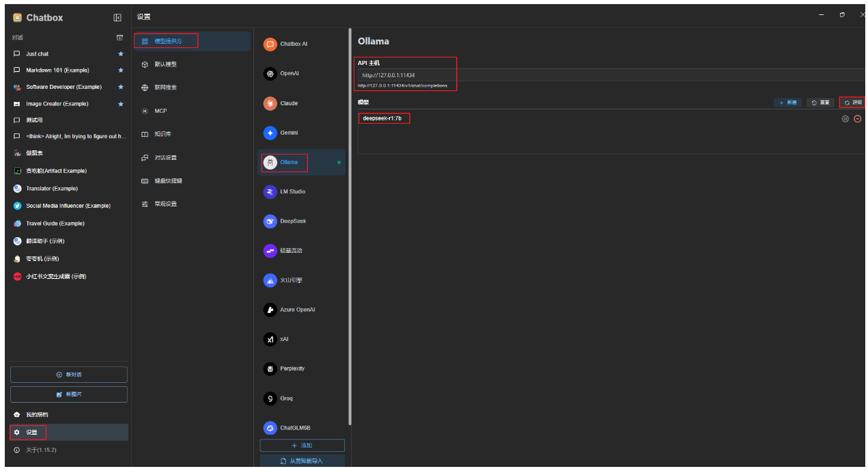The width and height of the screenshot is (868, 471).
Task: Select the Claude provider
Action: coord(301,103)
